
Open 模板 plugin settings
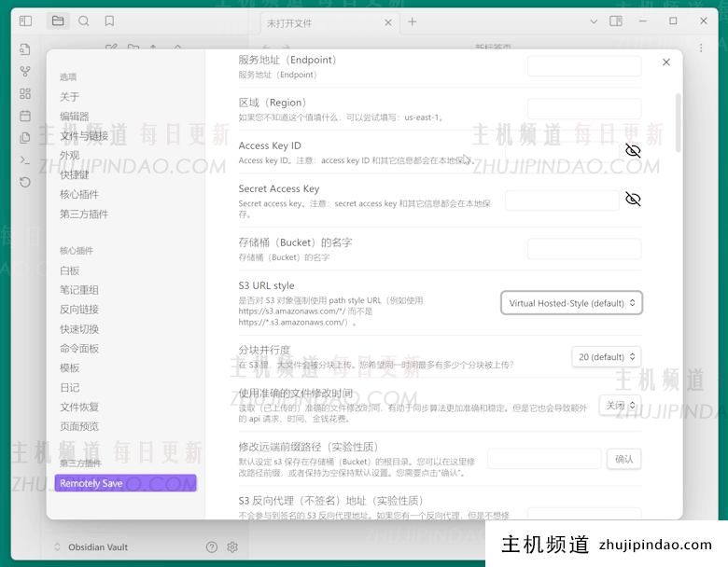(x=69, y=368)
